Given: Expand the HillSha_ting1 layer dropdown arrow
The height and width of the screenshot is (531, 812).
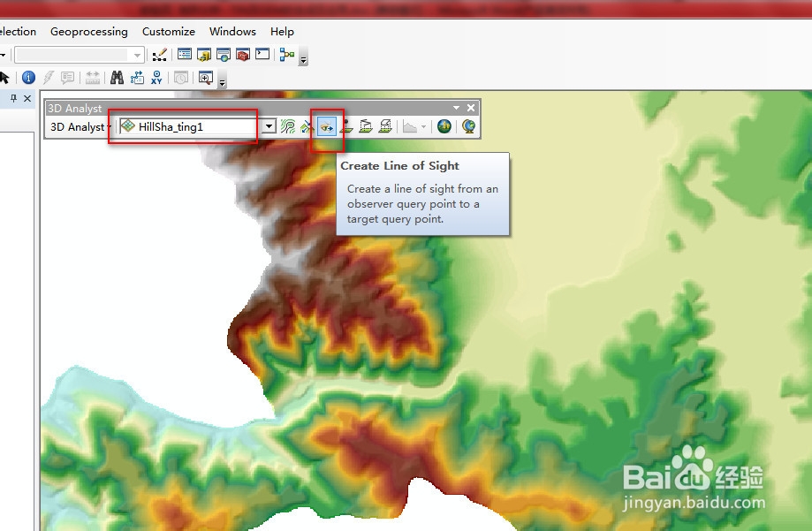Looking at the screenshot, I should click(269, 126).
